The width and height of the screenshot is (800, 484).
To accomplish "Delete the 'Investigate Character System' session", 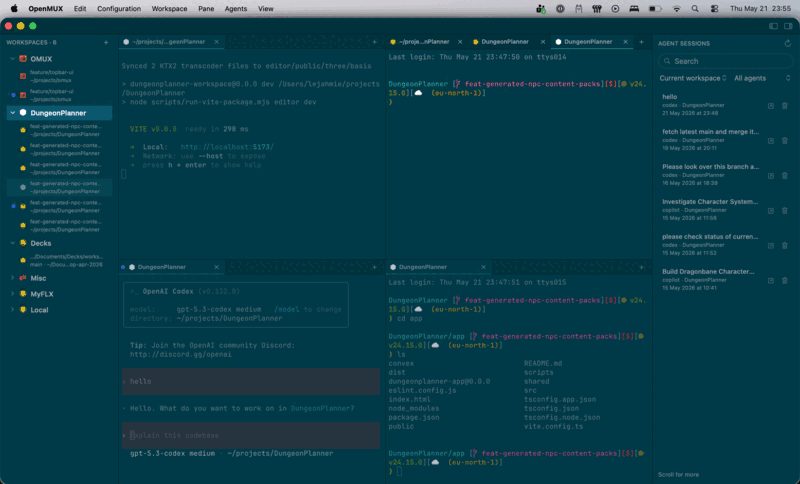I will point(785,211).
